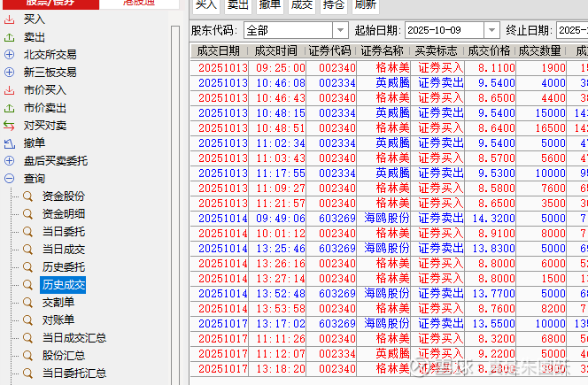Click the 买入 toolbar button
588x385 pixels.
pos(206,5)
